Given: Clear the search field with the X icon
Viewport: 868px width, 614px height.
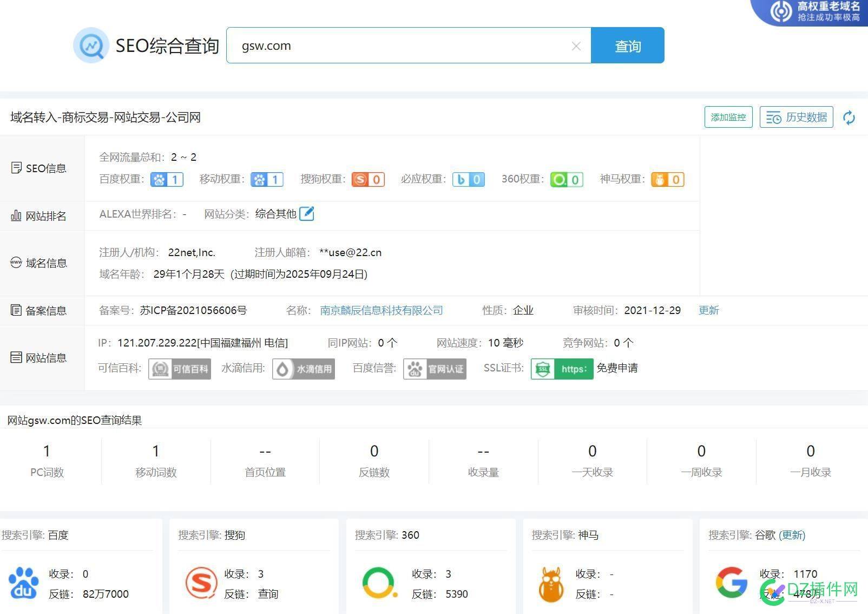Looking at the screenshot, I should point(576,47).
